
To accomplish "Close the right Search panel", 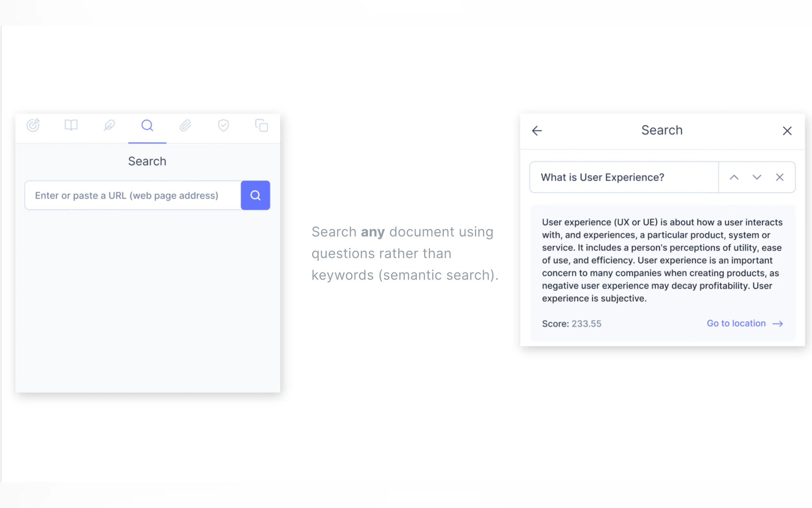I will click(787, 131).
